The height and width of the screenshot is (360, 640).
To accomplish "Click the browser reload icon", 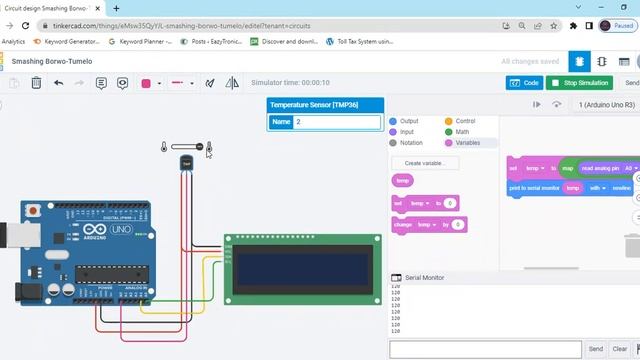I will point(25,26).
